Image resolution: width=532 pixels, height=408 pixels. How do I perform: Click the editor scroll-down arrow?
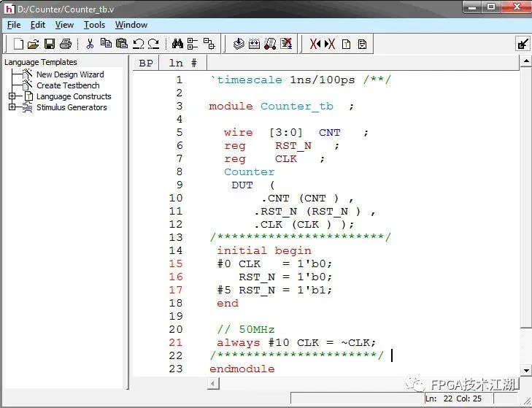(526, 370)
